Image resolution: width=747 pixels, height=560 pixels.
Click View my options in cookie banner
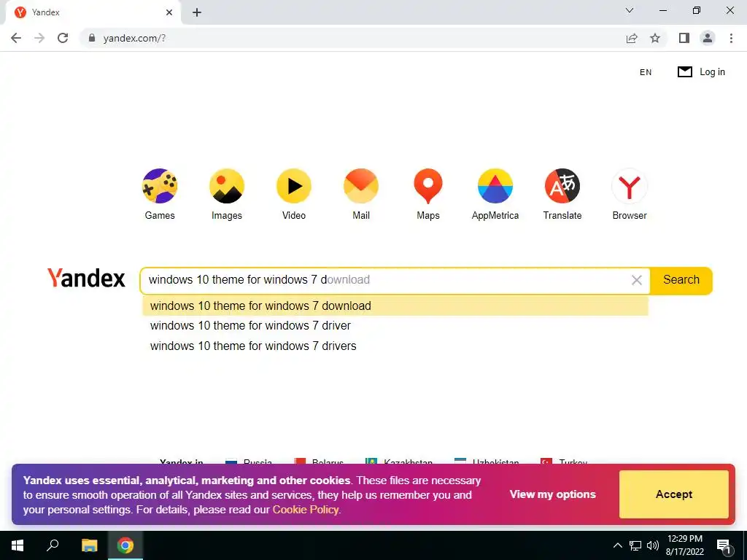pos(553,494)
